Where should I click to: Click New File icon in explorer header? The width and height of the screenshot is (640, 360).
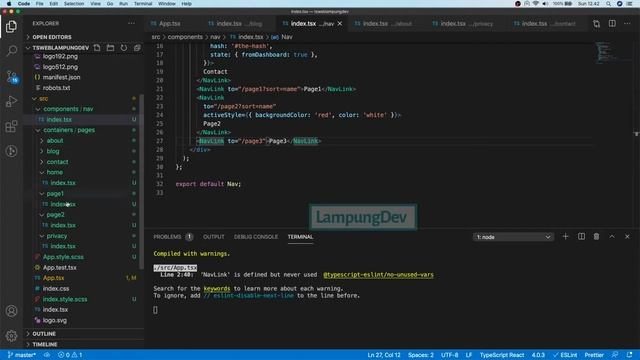(97, 48)
